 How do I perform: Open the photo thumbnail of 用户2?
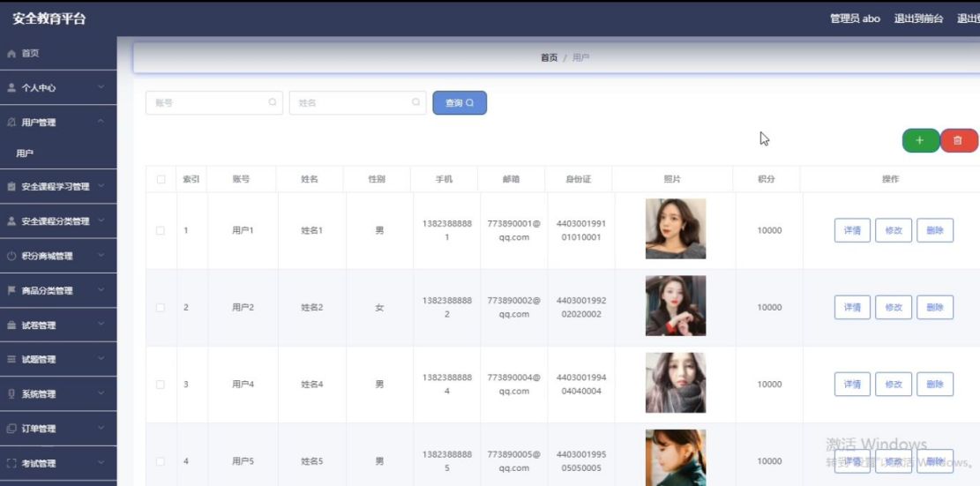click(676, 306)
